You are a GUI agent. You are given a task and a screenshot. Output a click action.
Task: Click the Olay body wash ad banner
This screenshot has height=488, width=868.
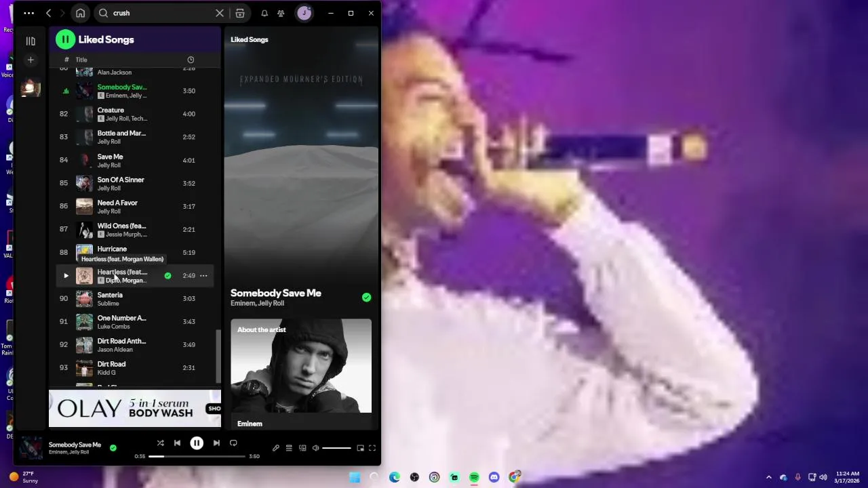tap(135, 409)
